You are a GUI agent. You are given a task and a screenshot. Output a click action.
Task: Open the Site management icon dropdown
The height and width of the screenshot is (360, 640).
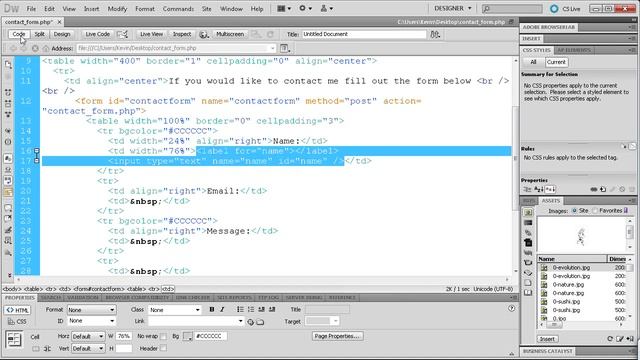click(x=327, y=8)
